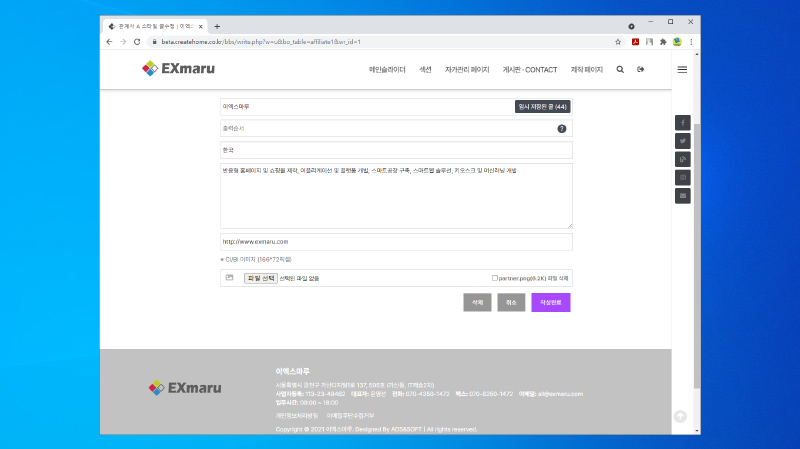Open the Extensions puzzle icon
800x449 pixels.
coord(663,42)
